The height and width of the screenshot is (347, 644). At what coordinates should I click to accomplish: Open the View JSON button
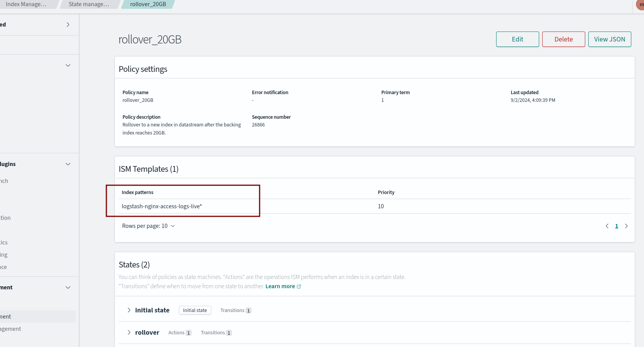coord(609,39)
